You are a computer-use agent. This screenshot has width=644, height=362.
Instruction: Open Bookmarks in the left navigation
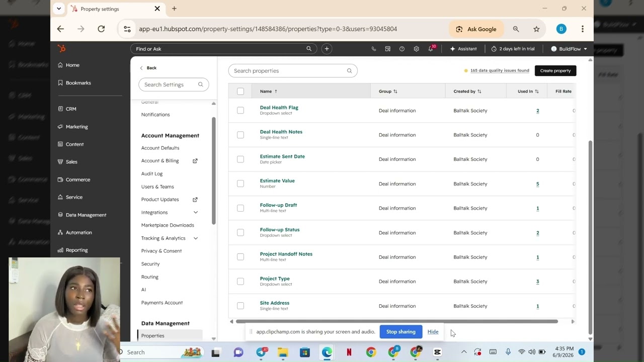78,83
